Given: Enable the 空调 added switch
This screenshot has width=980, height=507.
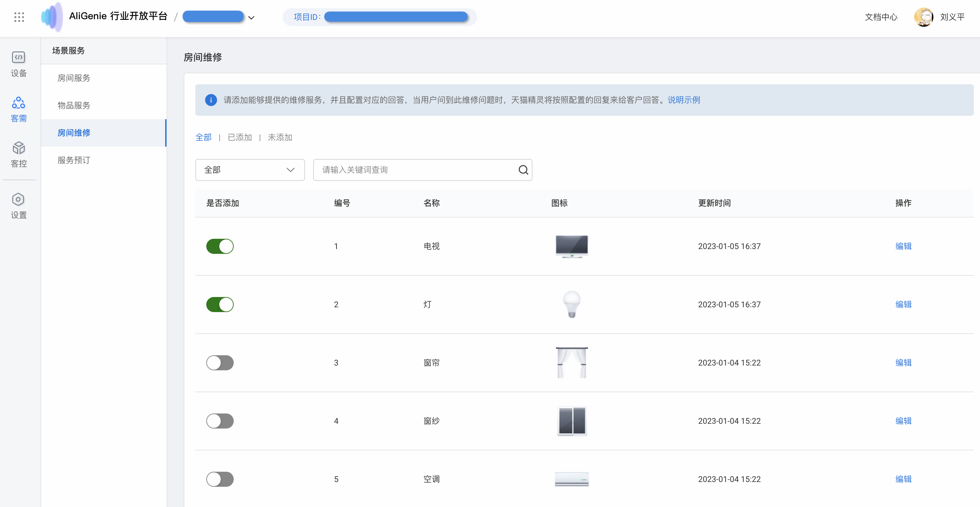Looking at the screenshot, I should coord(220,479).
